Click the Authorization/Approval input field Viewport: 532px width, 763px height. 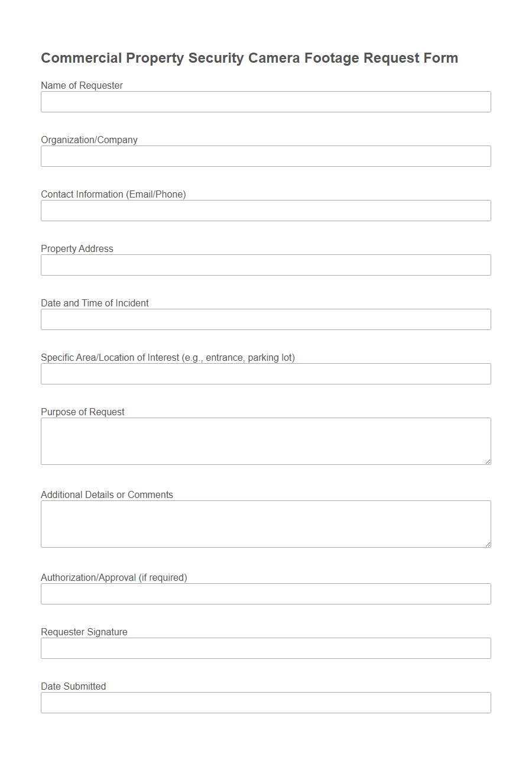(265, 594)
